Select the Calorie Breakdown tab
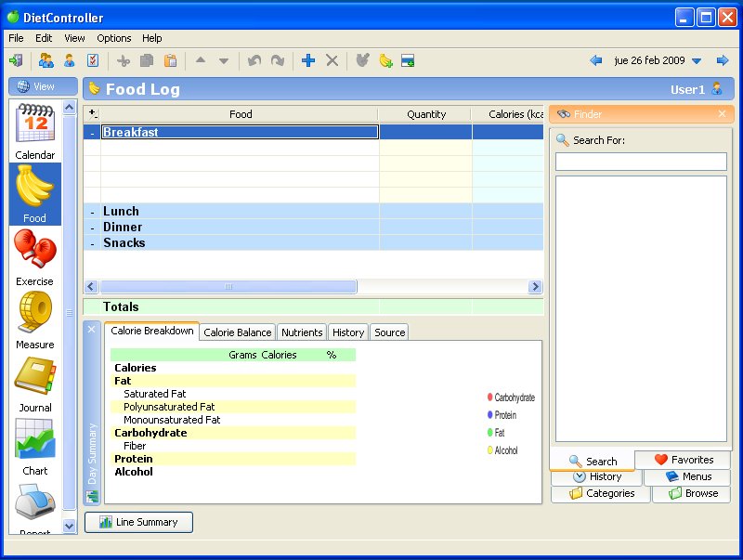Screen dimensions: 743x560 (152, 332)
